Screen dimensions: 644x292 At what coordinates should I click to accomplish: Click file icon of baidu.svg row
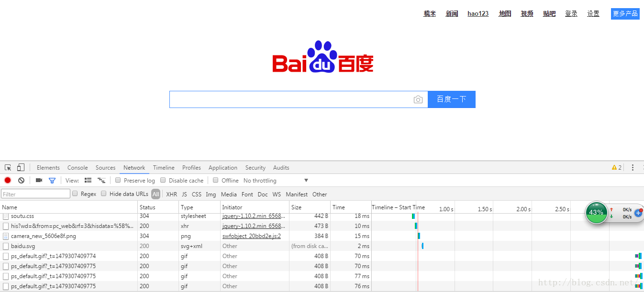[6, 246]
